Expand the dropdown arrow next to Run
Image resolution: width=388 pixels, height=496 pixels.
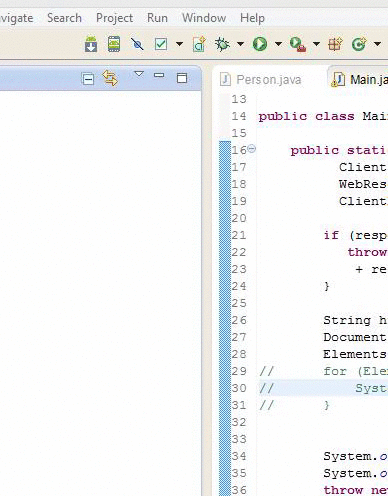[278, 44]
